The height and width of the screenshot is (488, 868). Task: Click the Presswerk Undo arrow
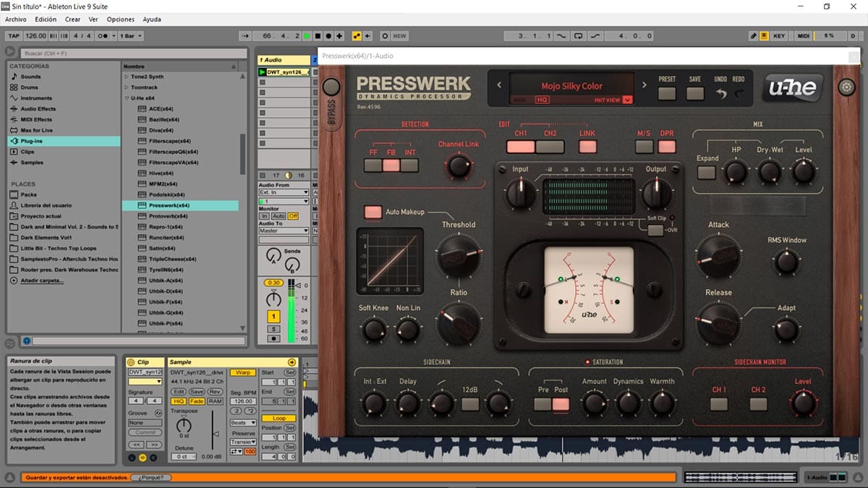coord(720,93)
